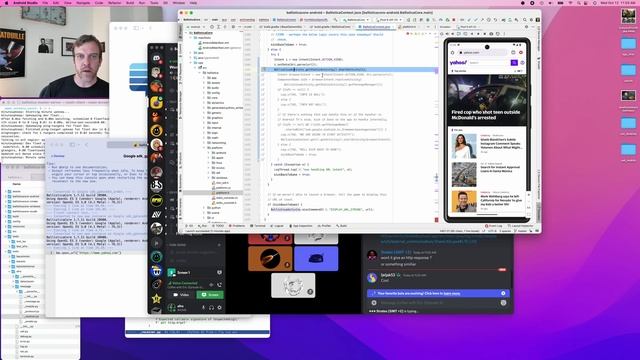This screenshot has width=640, height=360.
Task: Expand the java folder in project tree
Action: tap(190, 53)
